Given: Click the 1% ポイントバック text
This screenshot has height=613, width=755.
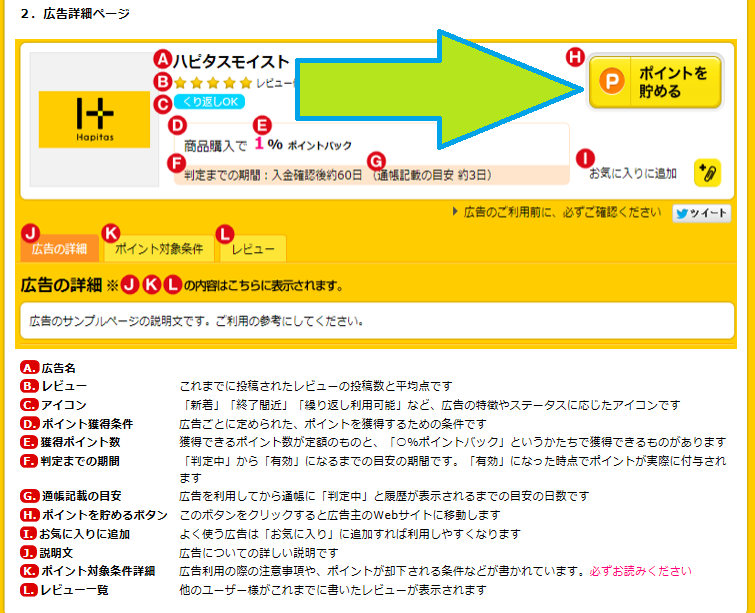Looking at the screenshot, I should (303, 144).
